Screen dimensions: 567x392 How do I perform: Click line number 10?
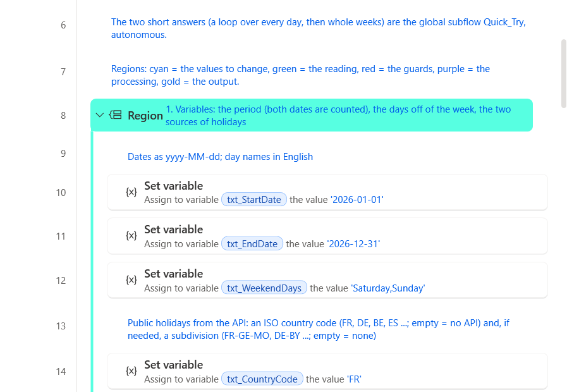61,192
